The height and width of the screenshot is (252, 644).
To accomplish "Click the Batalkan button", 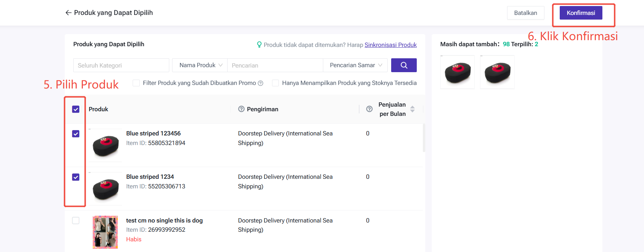I will 525,13.
